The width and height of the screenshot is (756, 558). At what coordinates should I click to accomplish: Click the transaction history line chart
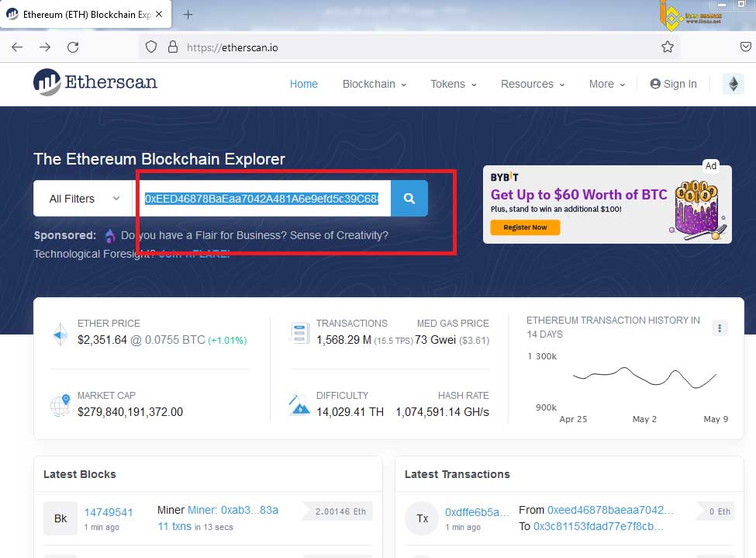pyautogui.click(x=644, y=377)
